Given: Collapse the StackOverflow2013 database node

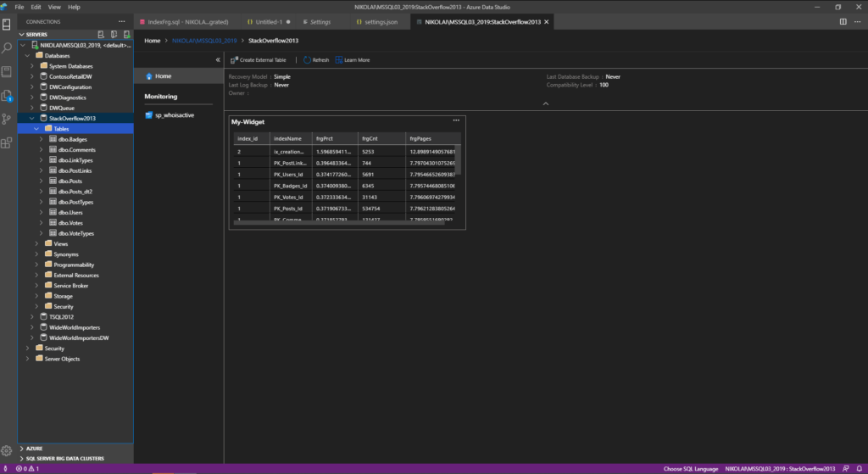Looking at the screenshot, I should tap(32, 118).
